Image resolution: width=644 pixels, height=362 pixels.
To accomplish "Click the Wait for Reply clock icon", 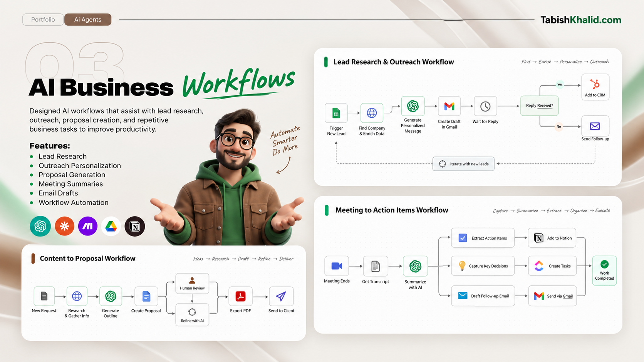I will pos(485,106).
